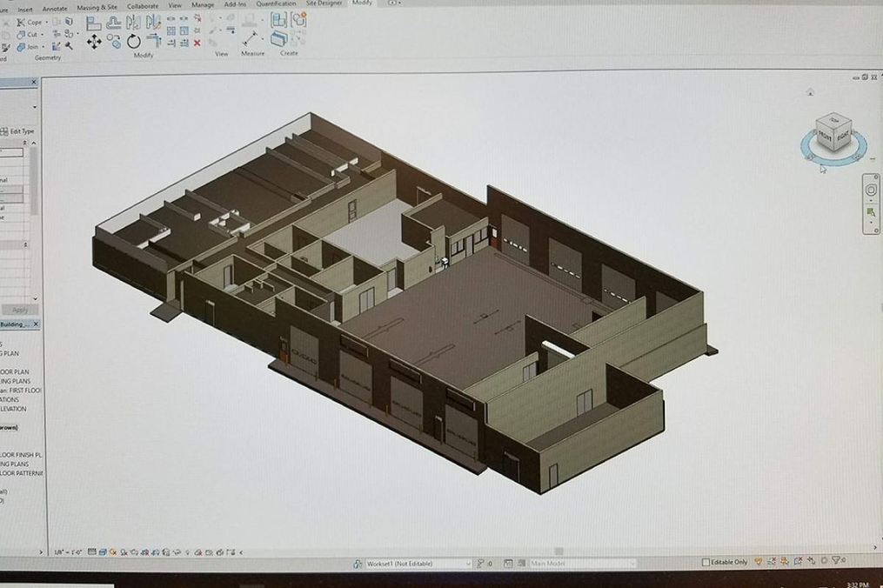Open the Measure tool

tap(251, 37)
